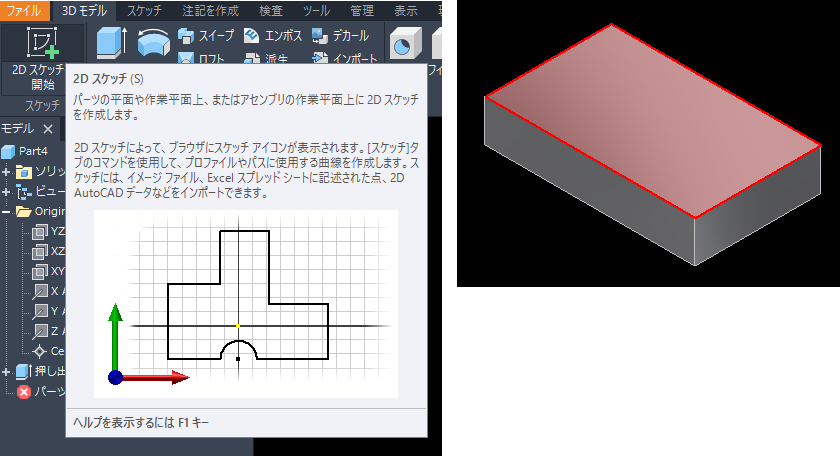This screenshot has width=840, height=456.
Task: Close the モデル browser panel
Action: click(x=48, y=129)
